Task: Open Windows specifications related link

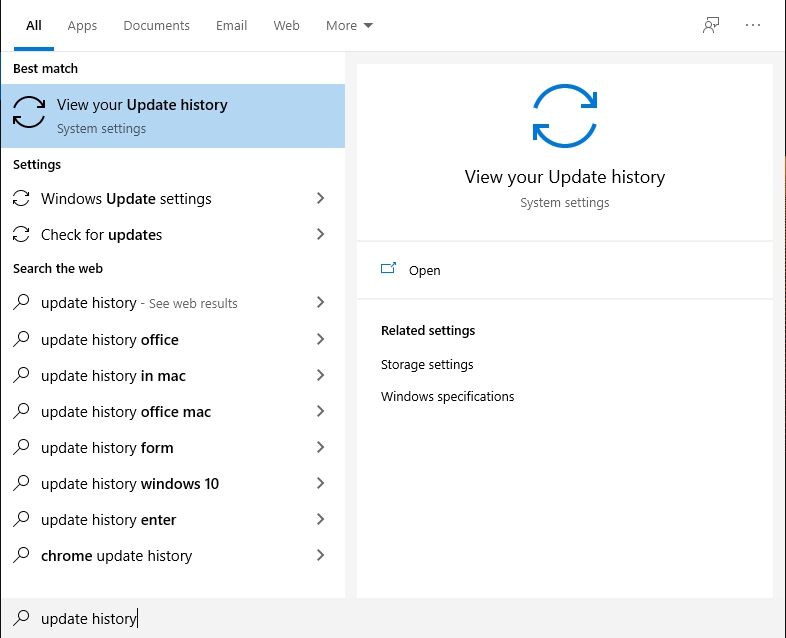Action: tap(447, 397)
